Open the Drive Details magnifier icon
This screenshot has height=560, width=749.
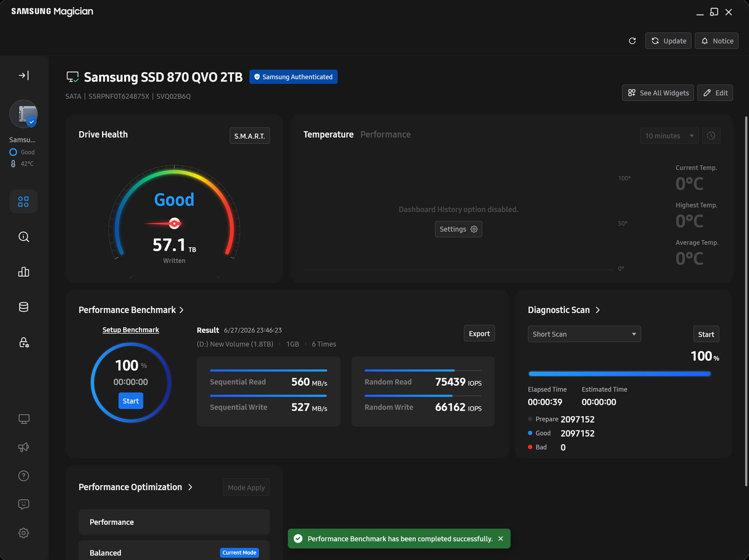coord(24,237)
